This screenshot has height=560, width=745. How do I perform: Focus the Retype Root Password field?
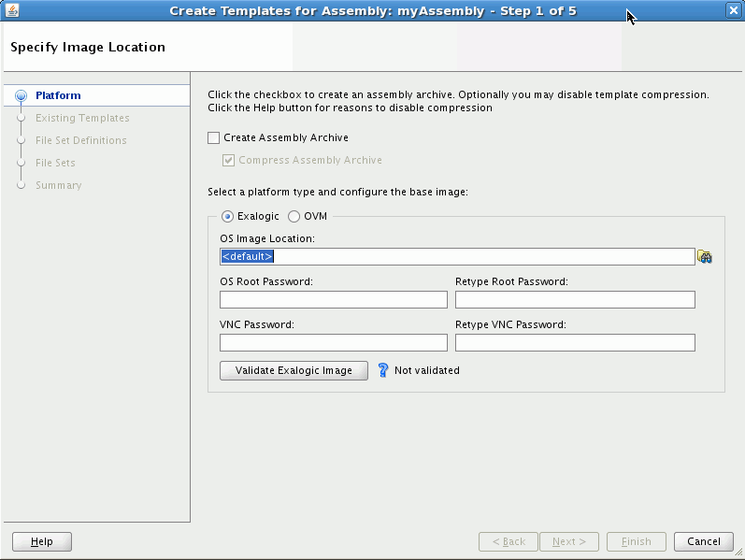[576, 299]
